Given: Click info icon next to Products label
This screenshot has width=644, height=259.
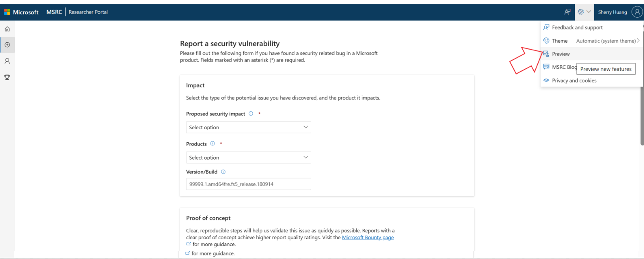Looking at the screenshot, I should click(213, 143).
